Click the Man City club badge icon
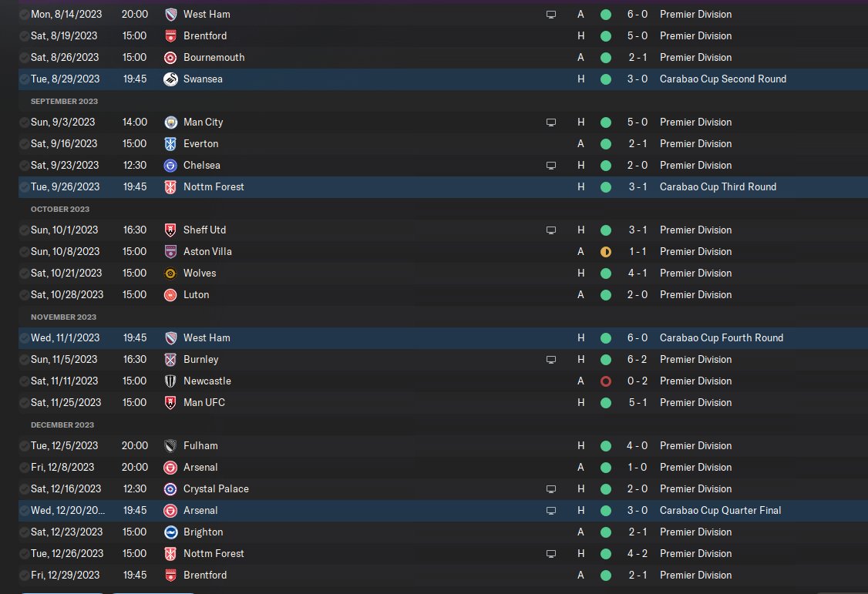868x594 pixels. (170, 122)
